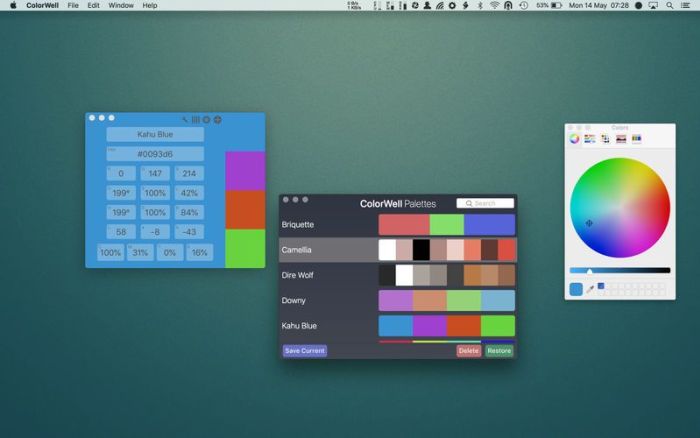Click the date and time in menu bar
Viewport: 700px width, 438px height.
coord(599,5)
